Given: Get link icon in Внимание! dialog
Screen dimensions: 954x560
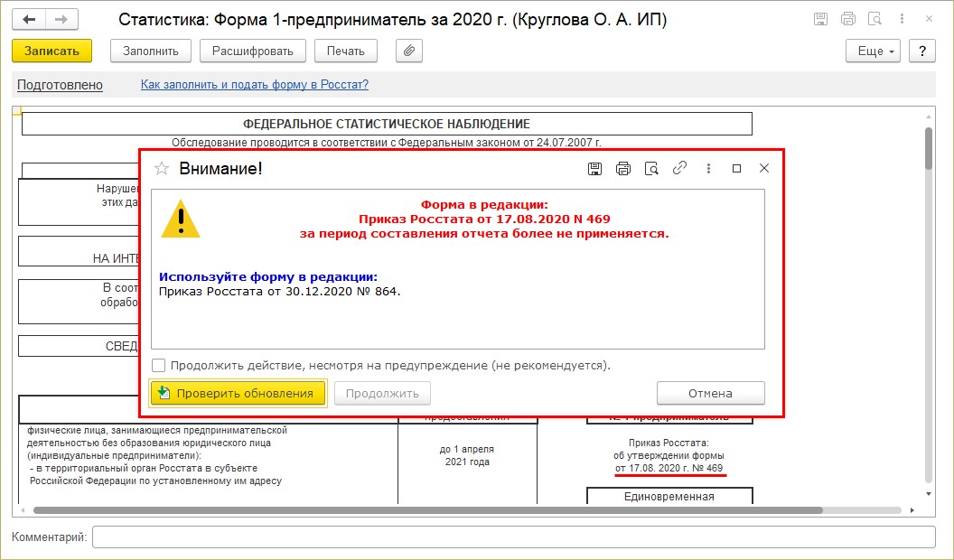Looking at the screenshot, I should coord(679,168).
